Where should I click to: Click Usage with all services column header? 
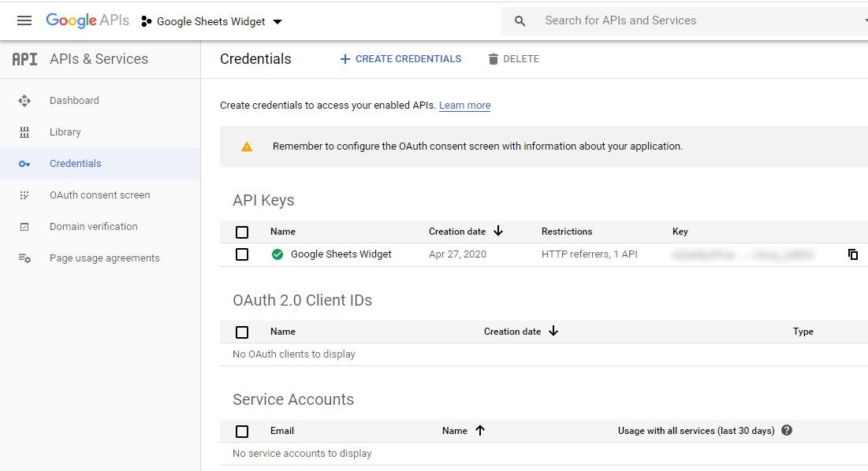tap(696, 431)
